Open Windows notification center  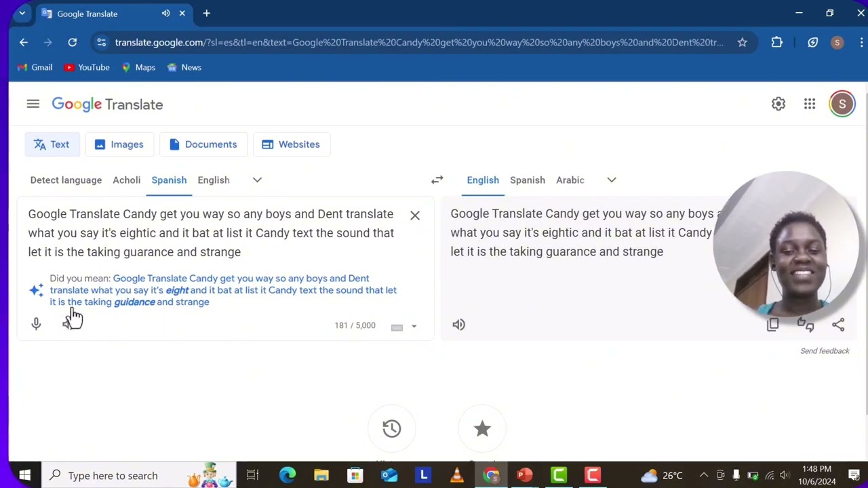tap(854, 475)
